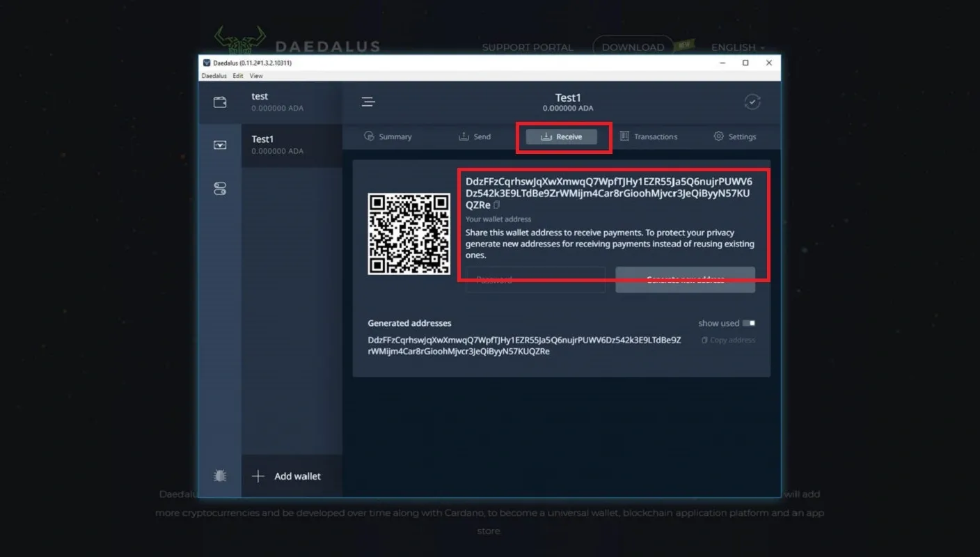The width and height of the screenshot is (980, 557).
Task: Open the wallets icon in the sidebar
Action: pos(220,102)
